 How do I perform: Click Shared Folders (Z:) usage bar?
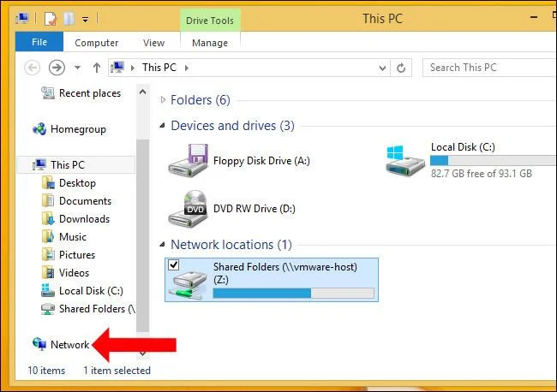tap(293, 294)
